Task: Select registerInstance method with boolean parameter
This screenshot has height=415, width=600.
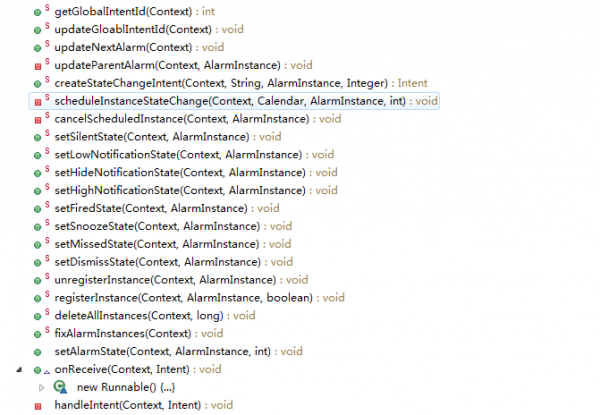Action: click(x=199, y=298)
